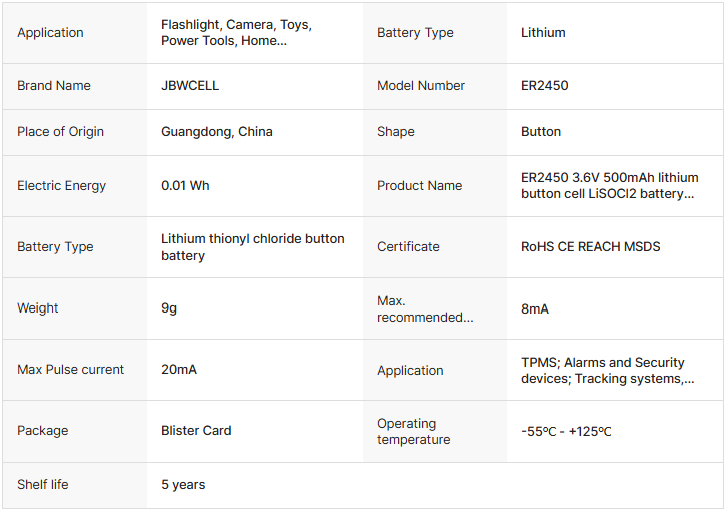Select the RoHS CE REACH MSDS certificate value
The height and width of the screenshot is (514, 728).
(x=590, y=247)
